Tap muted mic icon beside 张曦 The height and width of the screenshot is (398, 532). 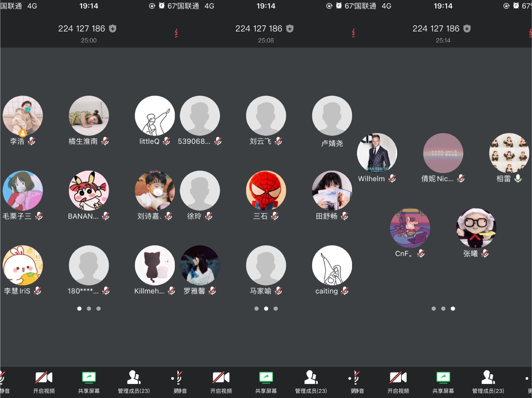[x=485, y=253]
